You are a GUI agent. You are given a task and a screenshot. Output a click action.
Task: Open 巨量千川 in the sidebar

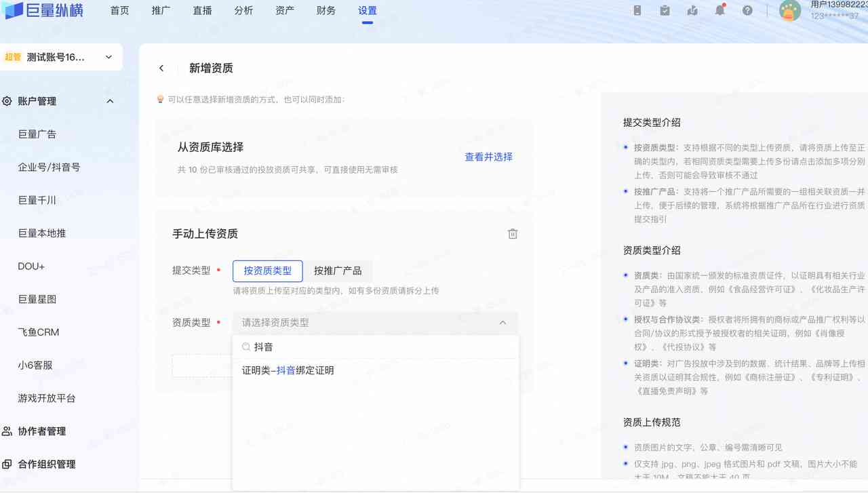click(x=37, y=200)
